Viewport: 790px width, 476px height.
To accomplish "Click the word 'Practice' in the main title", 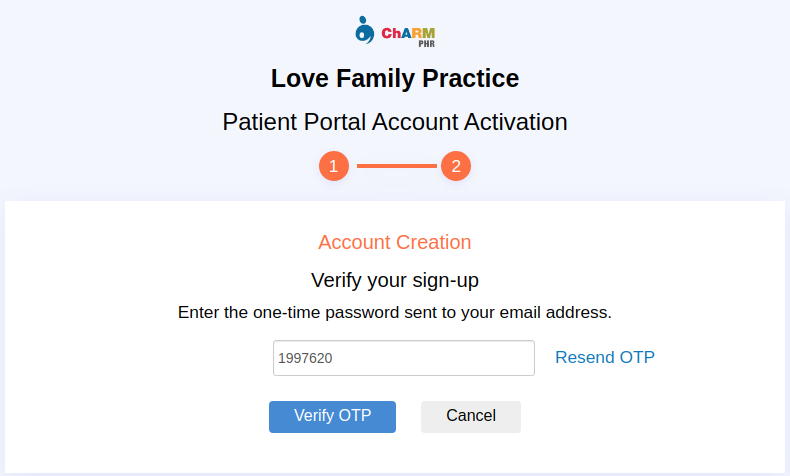I will coord(471,79).
